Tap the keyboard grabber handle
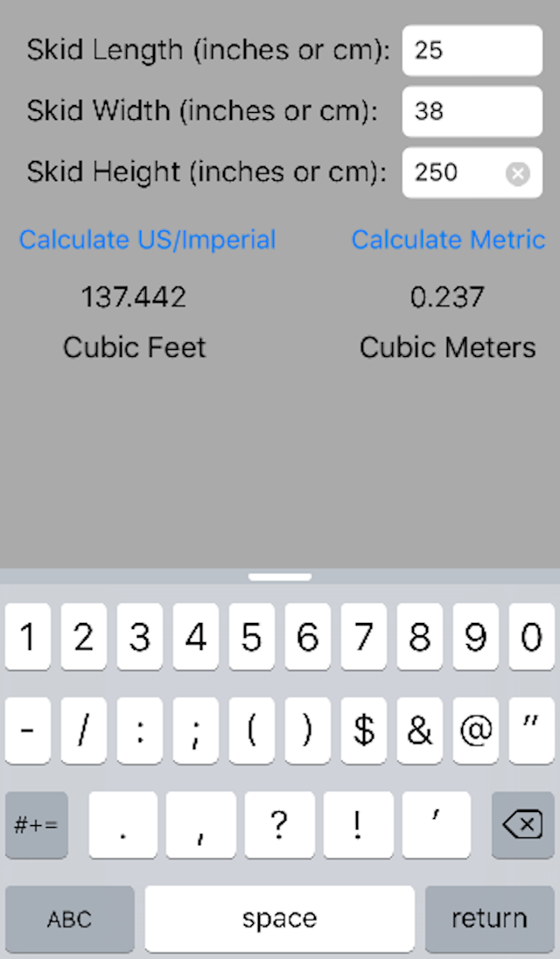The height and width of the screenshot is (959, 560). [x=280, y=577]
